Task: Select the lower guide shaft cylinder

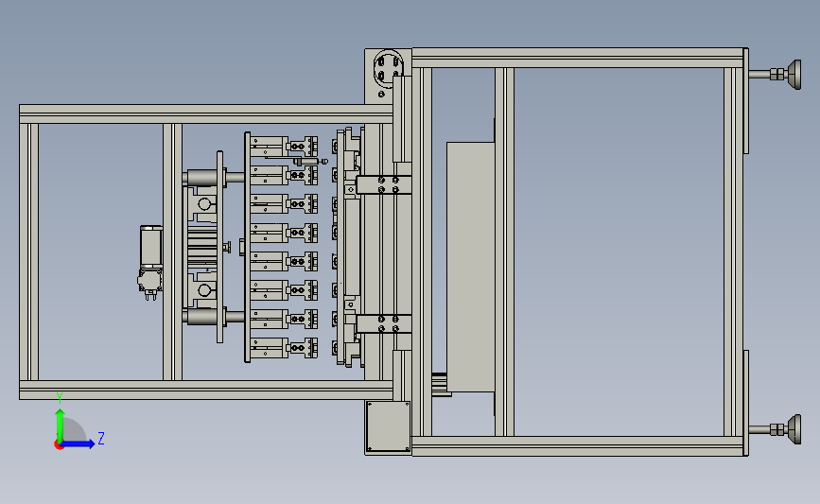Action: [x=204, y=317]
